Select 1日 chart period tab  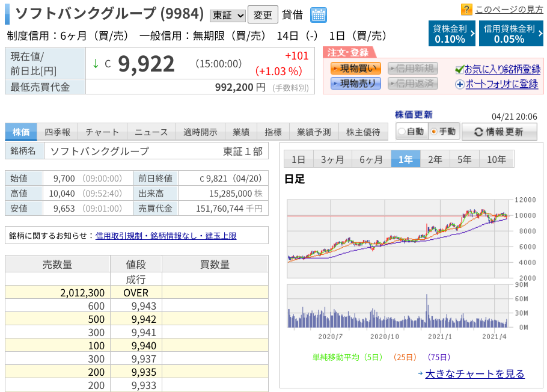coord(299,159)
